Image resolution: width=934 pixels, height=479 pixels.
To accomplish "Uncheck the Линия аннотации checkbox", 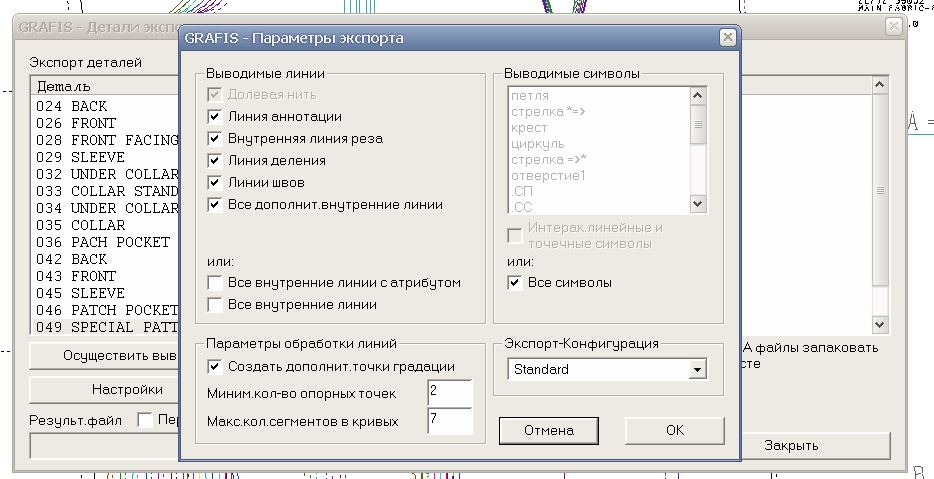I will point(214,116).
